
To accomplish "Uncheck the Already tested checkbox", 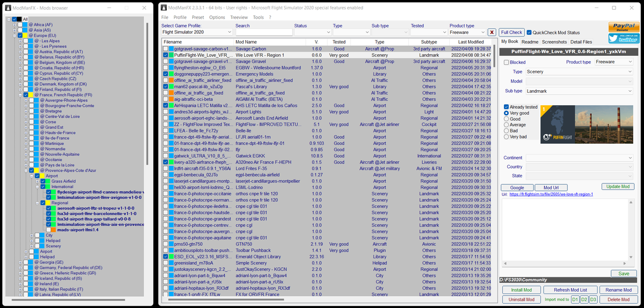I will [x=507, y=107].
